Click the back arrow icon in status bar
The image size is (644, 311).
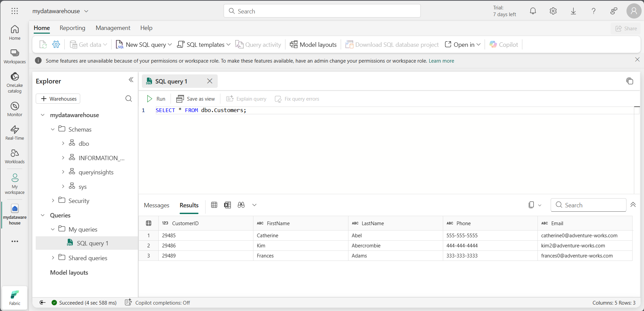42,303
